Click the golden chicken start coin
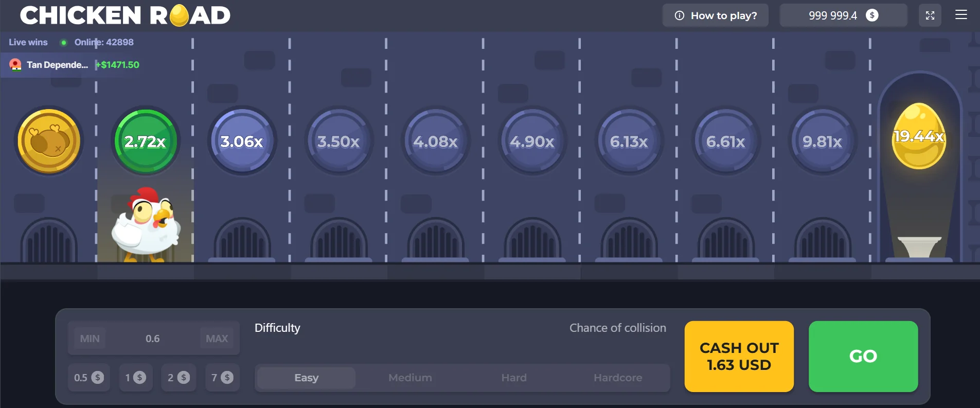Image resolution: width=980 pixels, height=408 pixels. pos(49,141)
